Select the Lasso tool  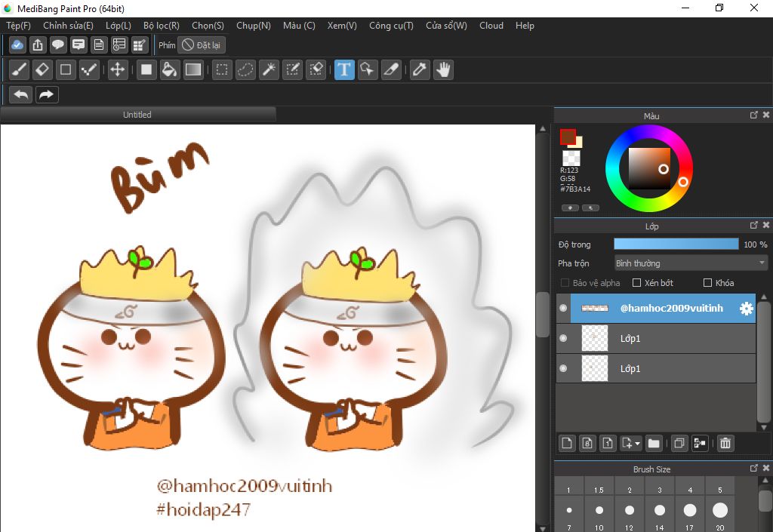(245, 69)
